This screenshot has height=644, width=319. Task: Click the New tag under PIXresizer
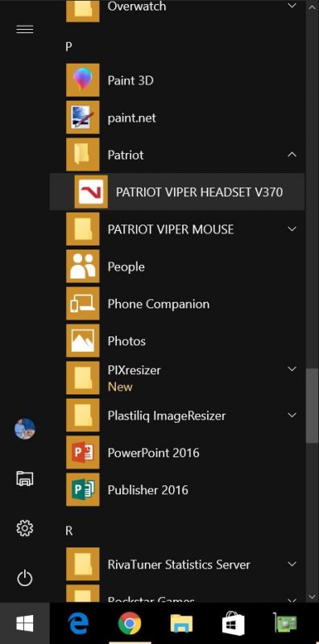tap(120, 387)
